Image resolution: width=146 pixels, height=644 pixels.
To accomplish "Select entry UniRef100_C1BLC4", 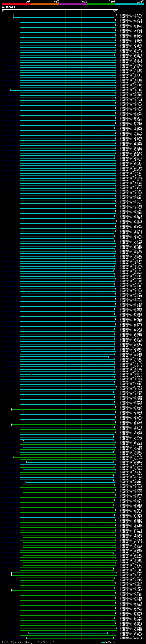I will point(131,32).
